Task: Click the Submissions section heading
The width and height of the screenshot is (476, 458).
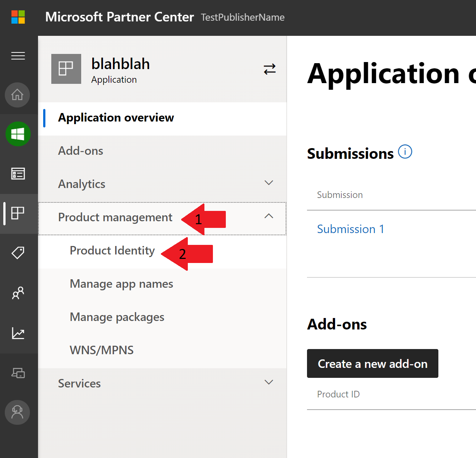Action: pos(351,154)
